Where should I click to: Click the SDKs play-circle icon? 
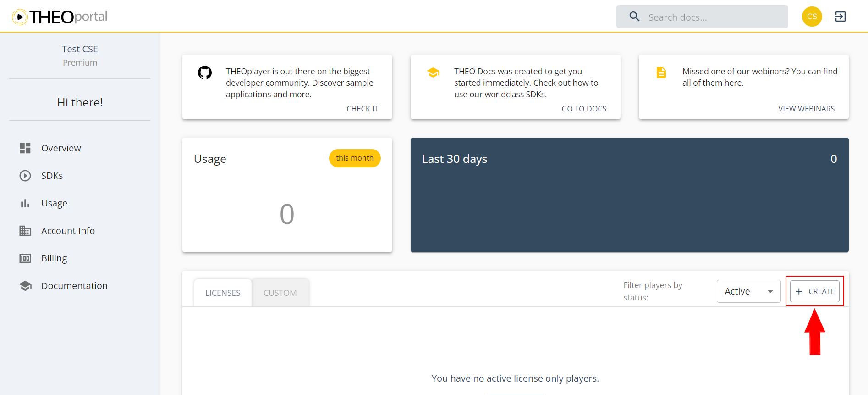point(25,176)
